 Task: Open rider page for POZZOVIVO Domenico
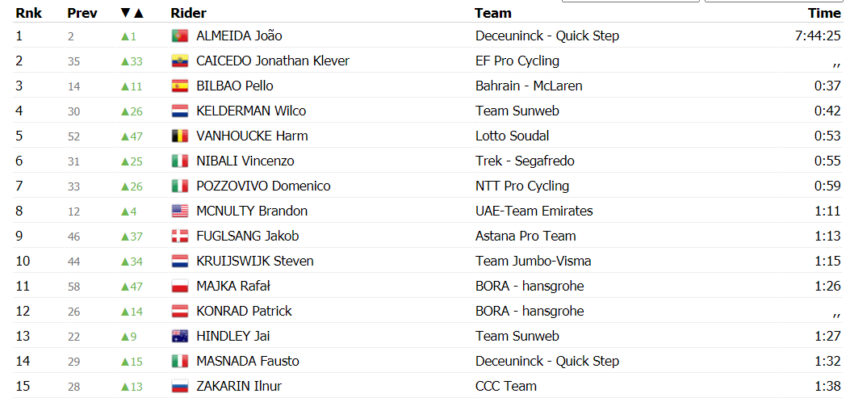point(263,186)
